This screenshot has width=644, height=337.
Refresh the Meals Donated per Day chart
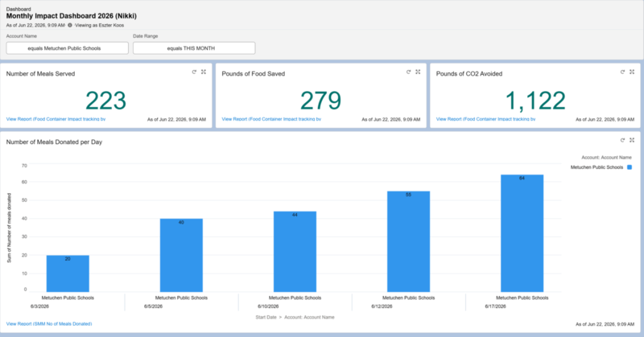point(622,140)
